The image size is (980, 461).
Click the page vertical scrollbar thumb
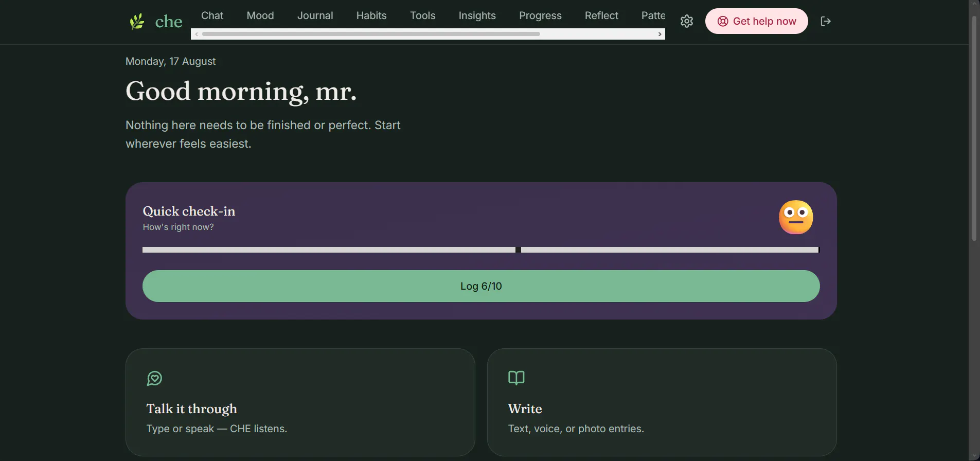tap(974, 129)
